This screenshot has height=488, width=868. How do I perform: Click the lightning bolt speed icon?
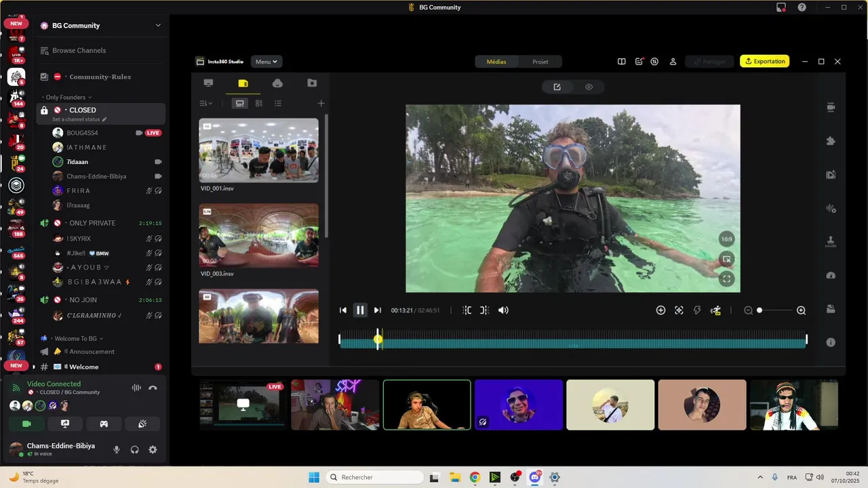[x=696, y=310]
